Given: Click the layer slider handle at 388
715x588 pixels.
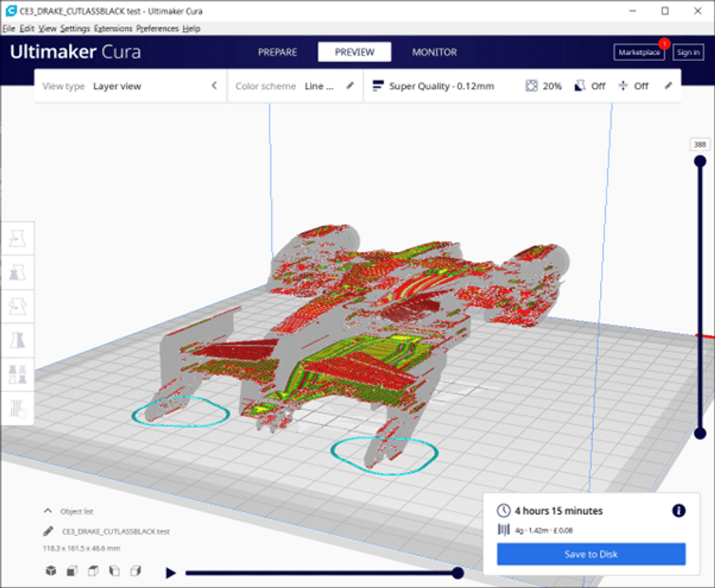Looking at the screenshot, I should 700,160.
